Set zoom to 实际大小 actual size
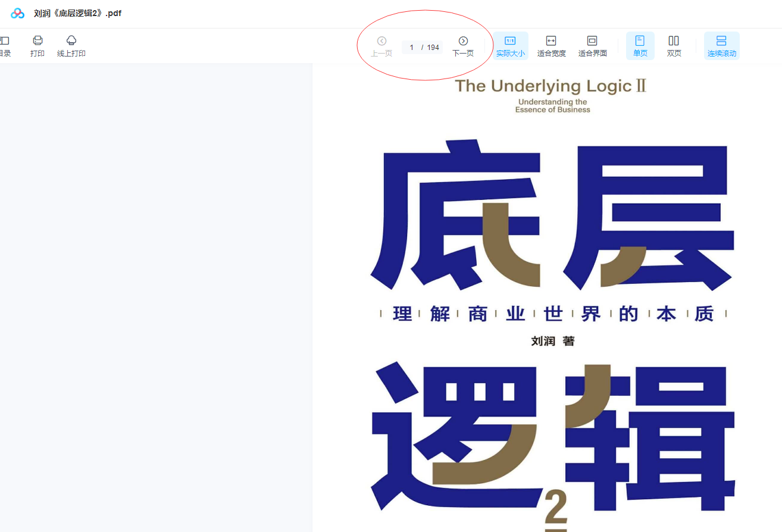This screenshot has width=782, height=532. (x=510, y=46)
